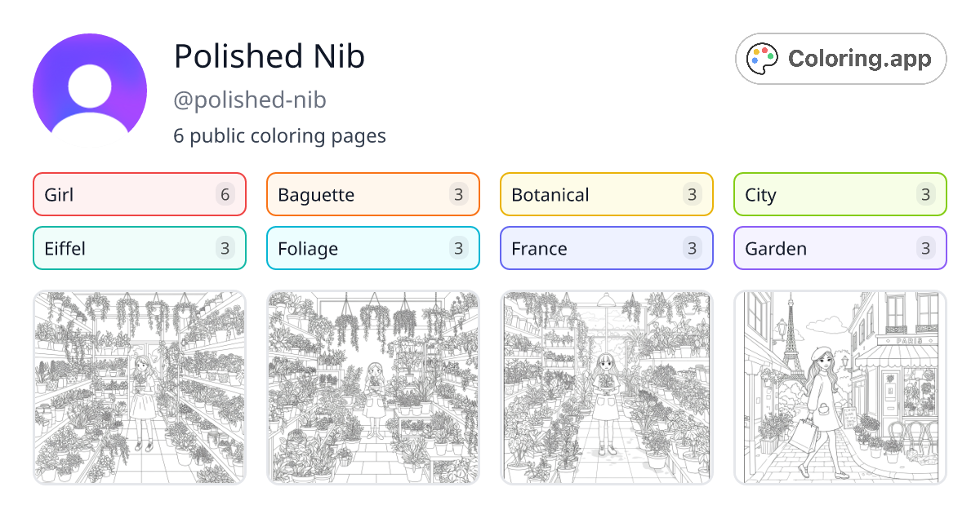Open the first plant shop coloring page
The height and width of the screenshot is (514, 980).
[x=140, y=387]
